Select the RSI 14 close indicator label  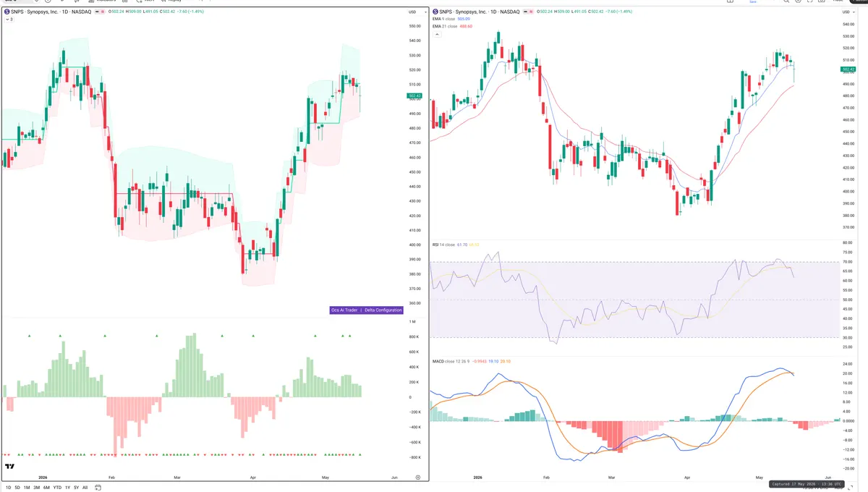click(443, 245)
